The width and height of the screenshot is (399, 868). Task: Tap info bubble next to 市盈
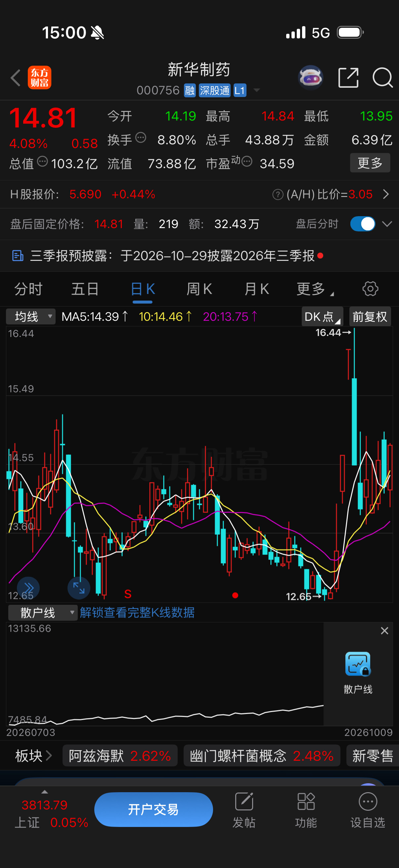(247, 162)
